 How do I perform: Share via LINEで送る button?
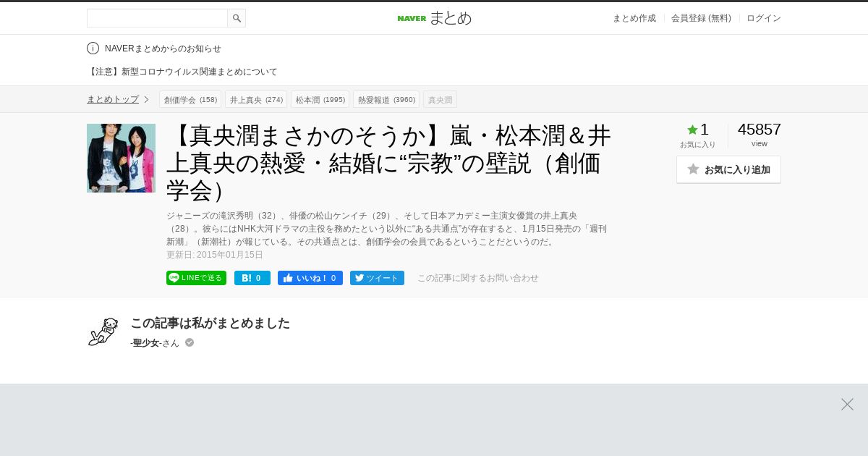(196, 278)
